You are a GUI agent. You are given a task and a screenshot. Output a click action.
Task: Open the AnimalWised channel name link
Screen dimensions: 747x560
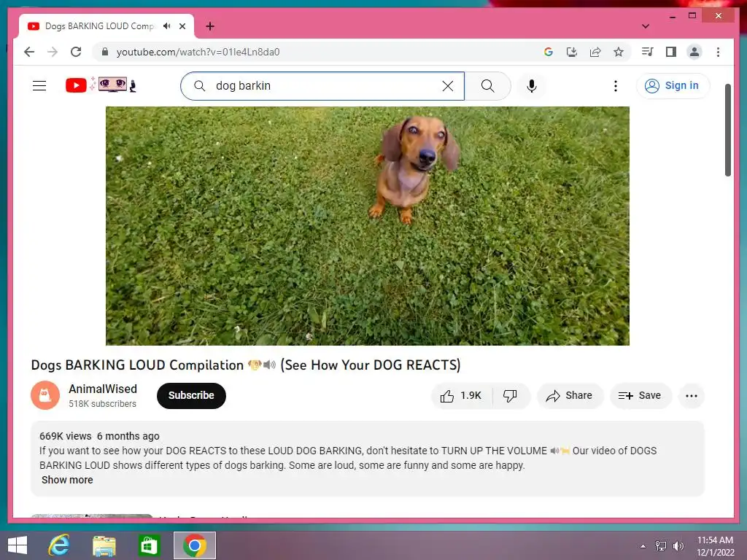103,389
